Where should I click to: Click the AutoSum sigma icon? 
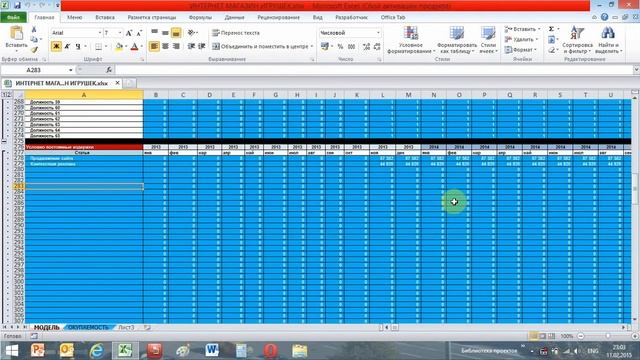pyautogui.click(x=551, y=29)
